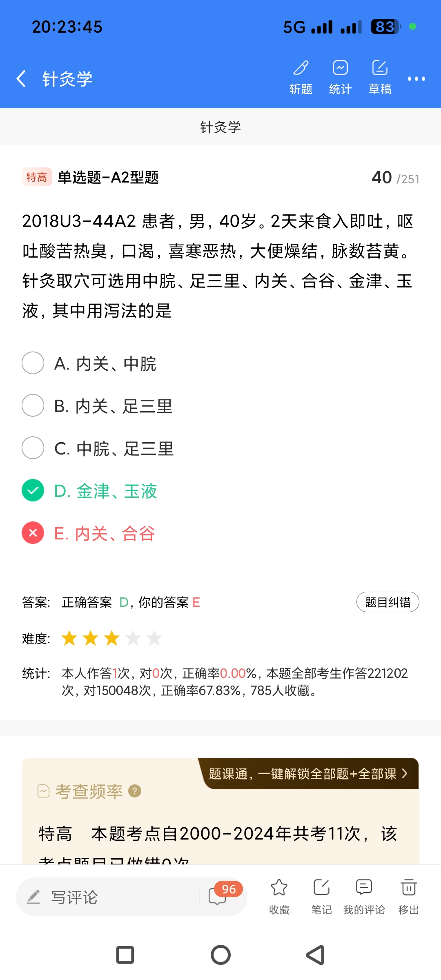Tap the 收藏 star icon
This screenshot has height=980, width=441.
click(279, 896)
